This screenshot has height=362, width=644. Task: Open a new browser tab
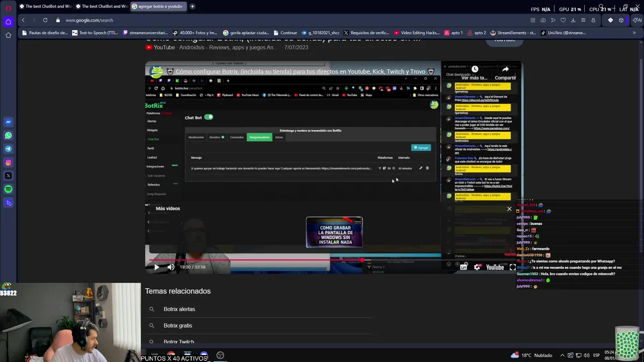pyautogui.click(x=192, y=7)
